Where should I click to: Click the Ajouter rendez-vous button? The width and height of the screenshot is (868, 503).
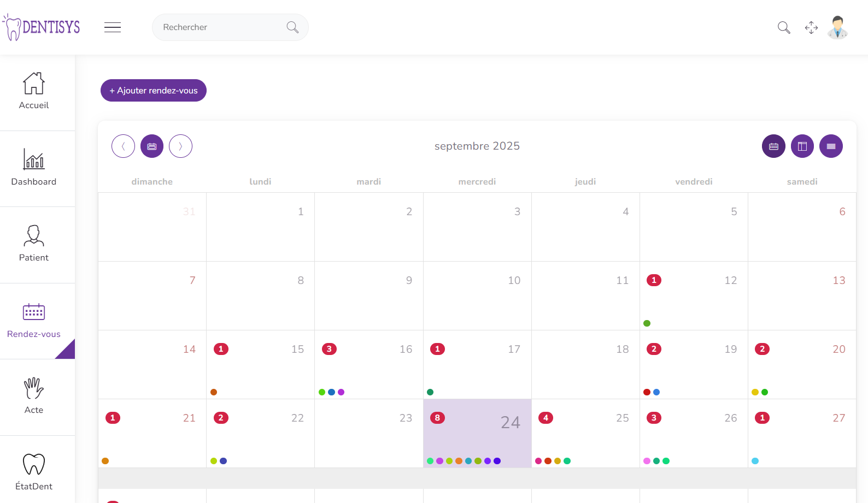154,91
